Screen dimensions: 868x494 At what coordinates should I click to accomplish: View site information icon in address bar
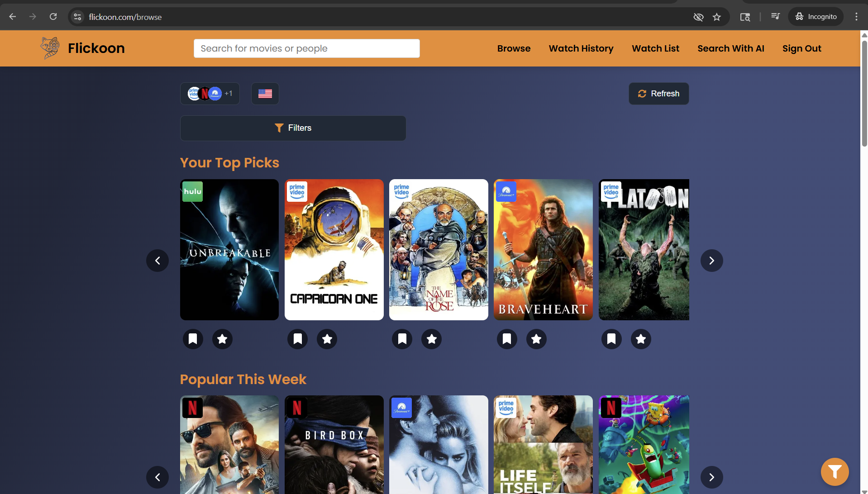77,17
